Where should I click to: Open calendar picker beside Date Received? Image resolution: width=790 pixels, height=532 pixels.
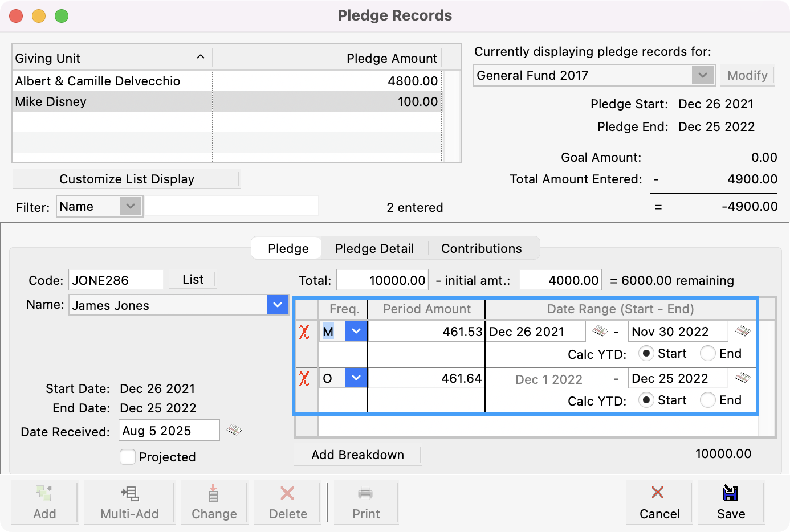[x=234, y=430]
